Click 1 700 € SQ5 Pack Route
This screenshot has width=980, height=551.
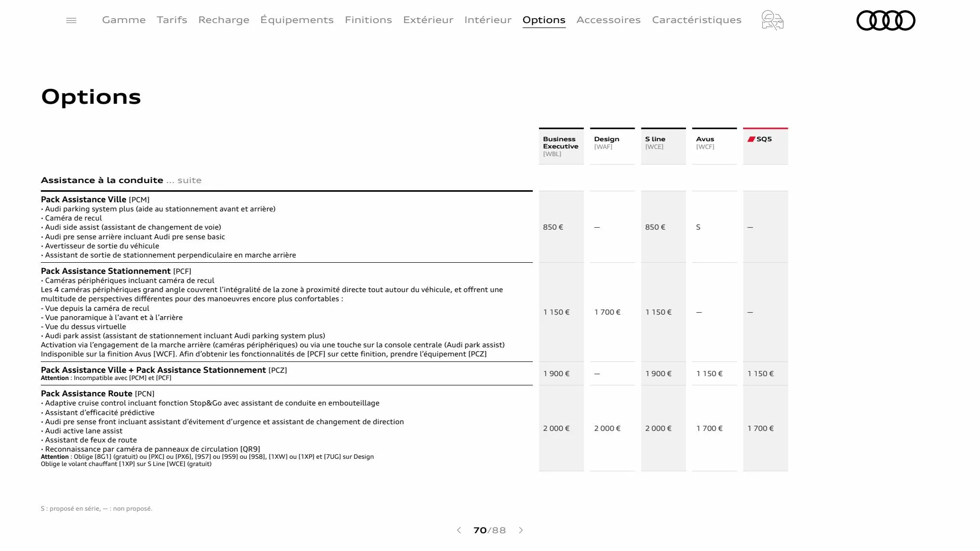[x=760, y=429]
